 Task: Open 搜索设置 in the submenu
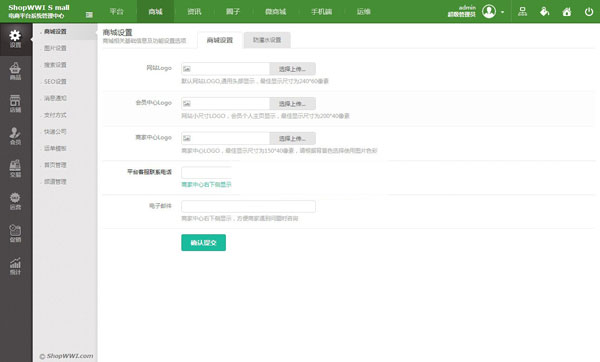click(x=55, y=65)
